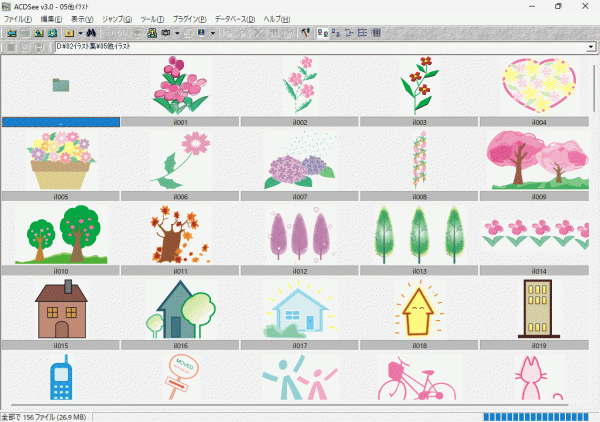
Task: Click the monitor wallpaper toolbar icon
Action: click(201, 33)
